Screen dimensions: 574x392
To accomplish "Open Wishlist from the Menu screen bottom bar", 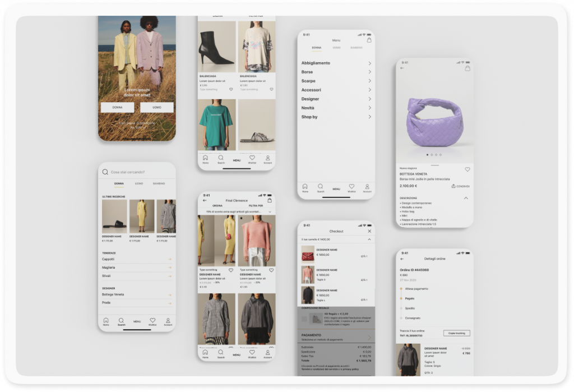I will [x=351, y=187].
